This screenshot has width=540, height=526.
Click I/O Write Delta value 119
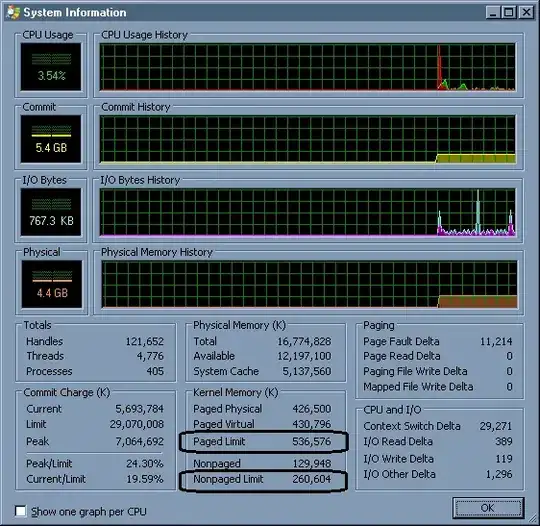504,459
